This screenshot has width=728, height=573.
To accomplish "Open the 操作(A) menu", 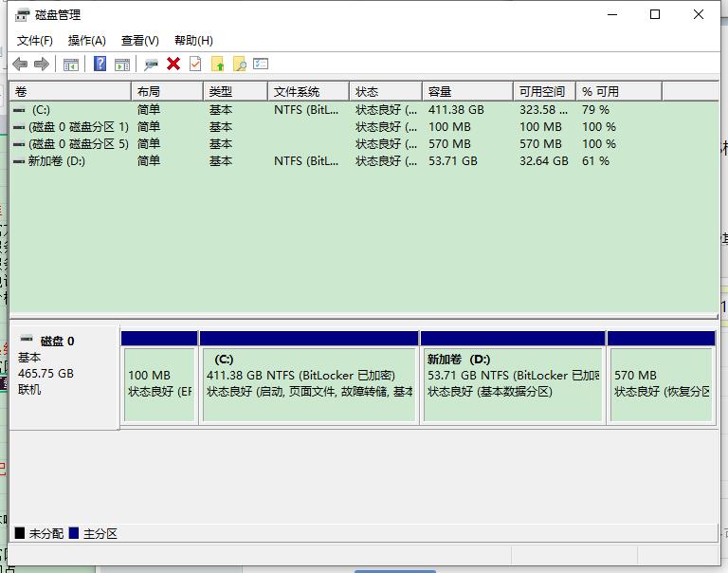I will tap(87, 41).
